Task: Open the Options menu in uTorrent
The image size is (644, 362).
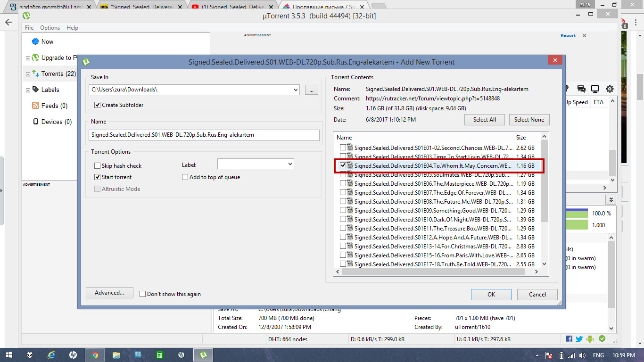Action: (x=50, y=28)
